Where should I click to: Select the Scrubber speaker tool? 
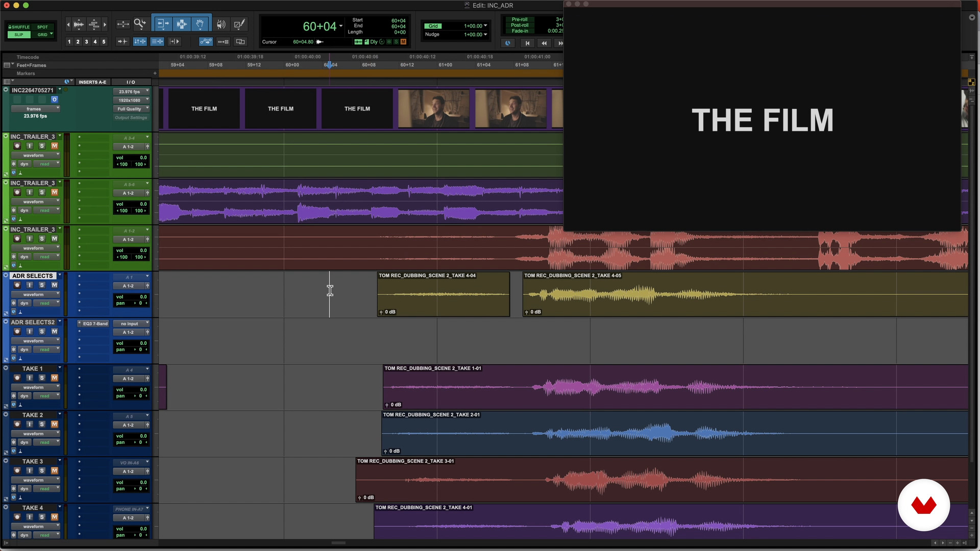221,24
